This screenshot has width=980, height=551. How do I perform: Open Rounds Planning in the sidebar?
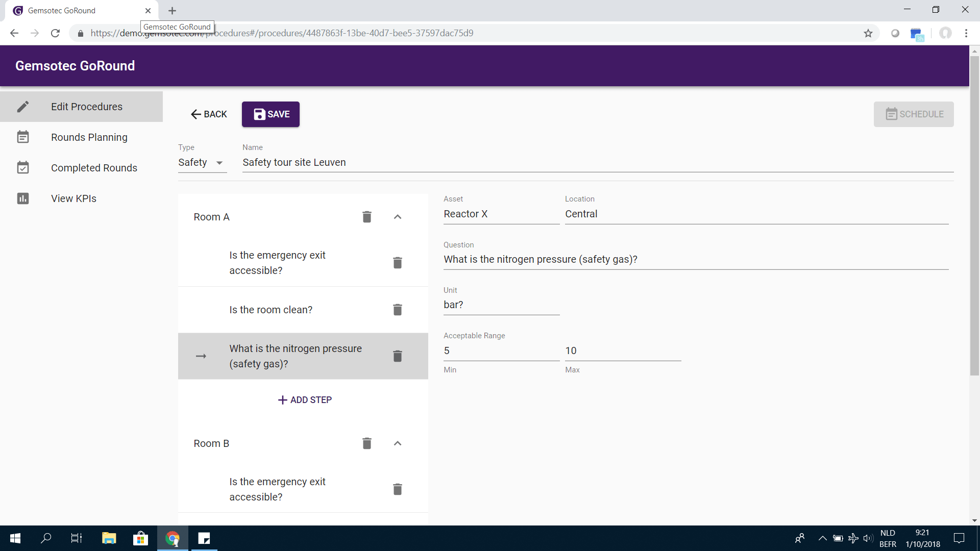click(82, 137)
